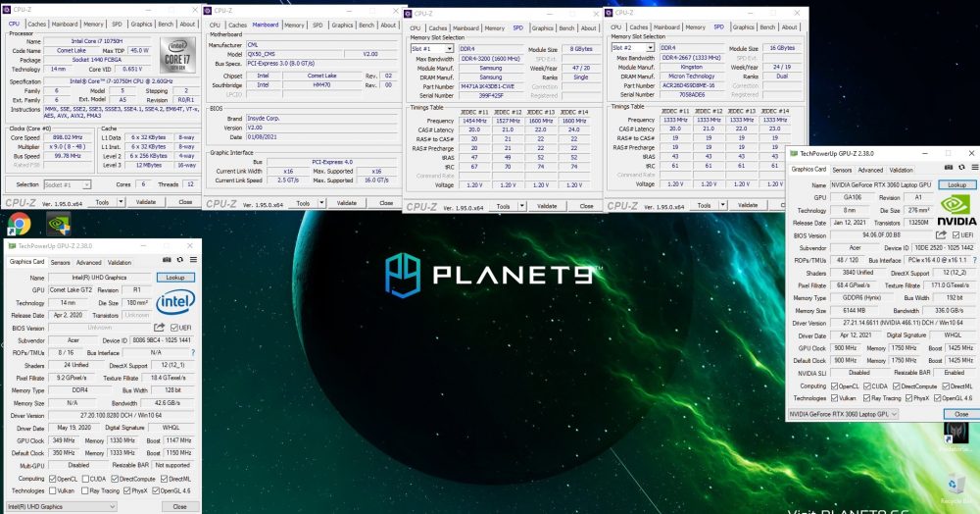Expand Tools arrow in CPU-Z Slot #1 window

tap(522, 206)
